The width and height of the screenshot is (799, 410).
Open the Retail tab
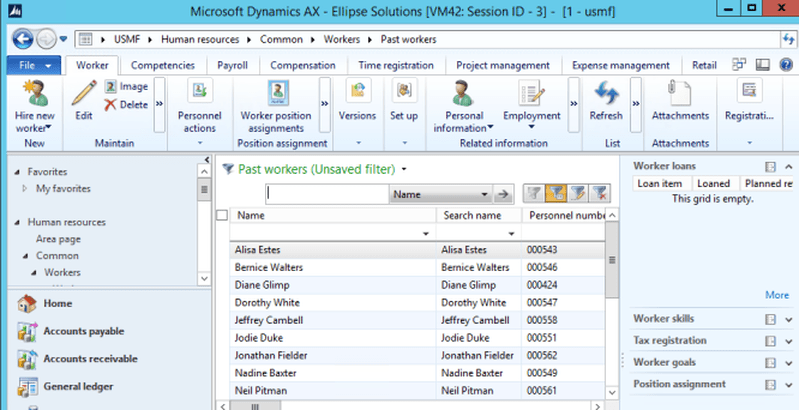coord(704,65)
